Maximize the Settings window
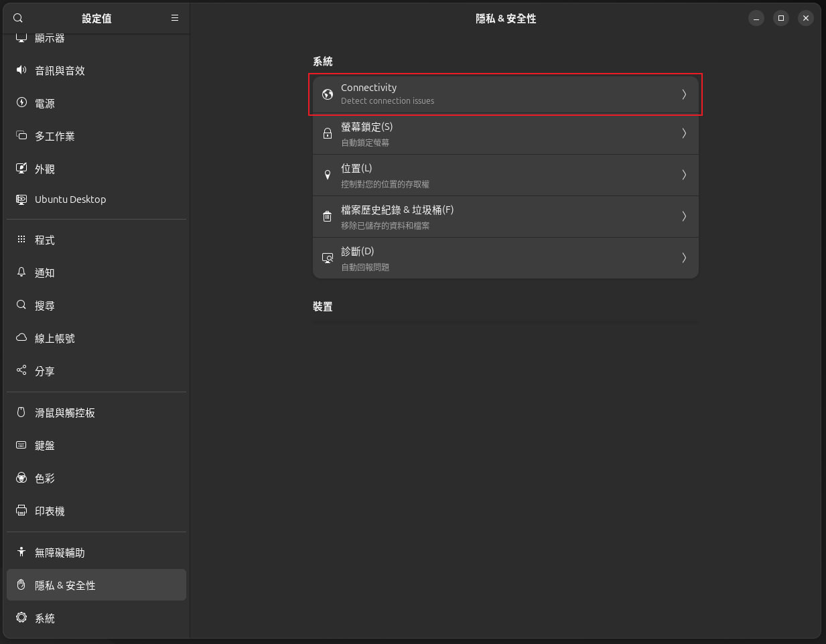The width and height of the screenshot is (826, 644). [781, 18]
